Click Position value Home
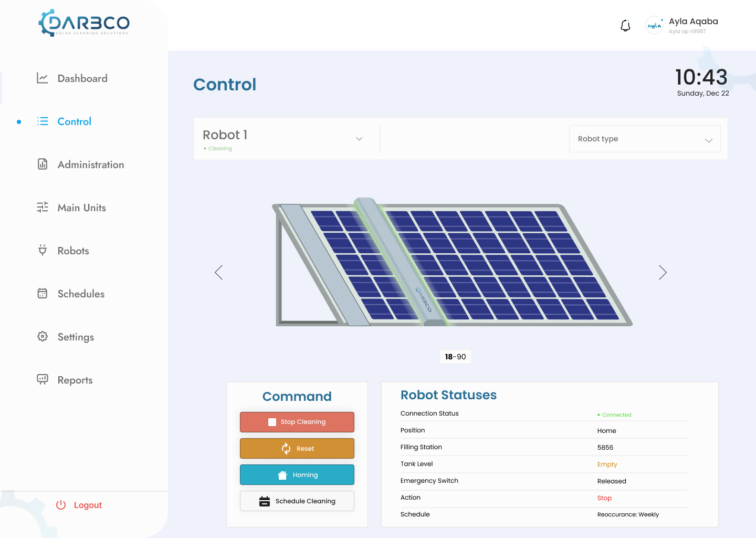 click(x=607, y=431)
